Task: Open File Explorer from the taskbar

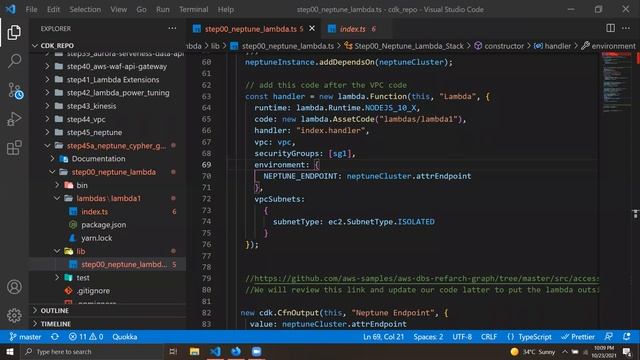Action: coord(195,351)
